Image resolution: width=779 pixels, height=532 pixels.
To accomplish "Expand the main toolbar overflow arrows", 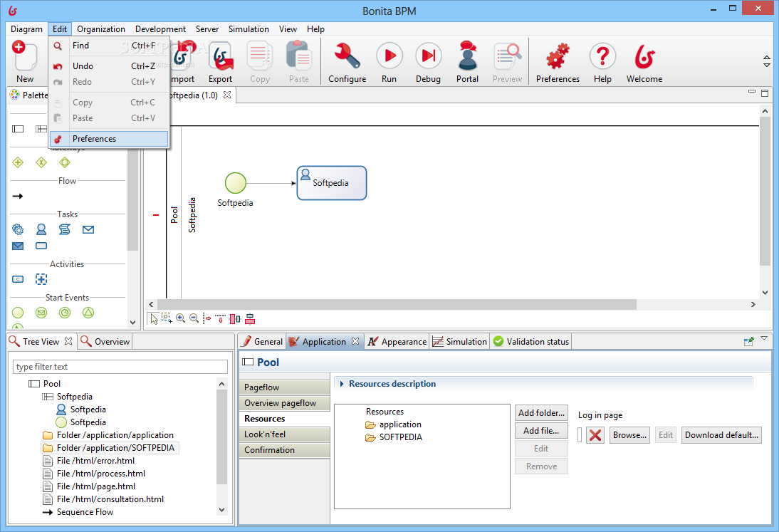I will coord(767,61).
